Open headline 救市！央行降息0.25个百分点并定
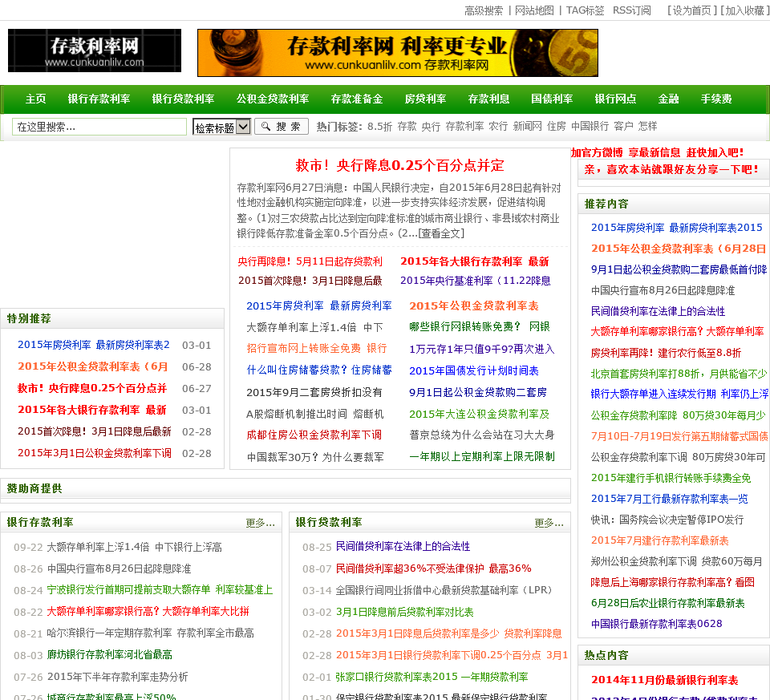770x700 pixels. coord(399,165)
